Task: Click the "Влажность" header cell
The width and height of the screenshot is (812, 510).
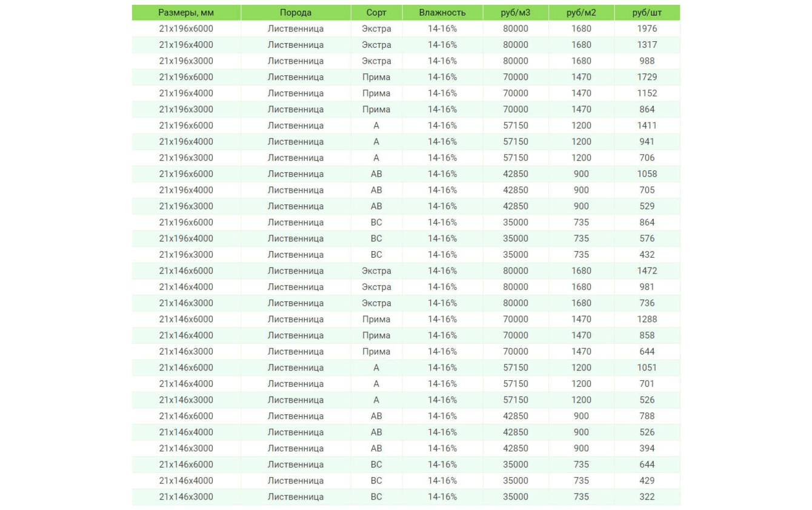Action: 442,13
